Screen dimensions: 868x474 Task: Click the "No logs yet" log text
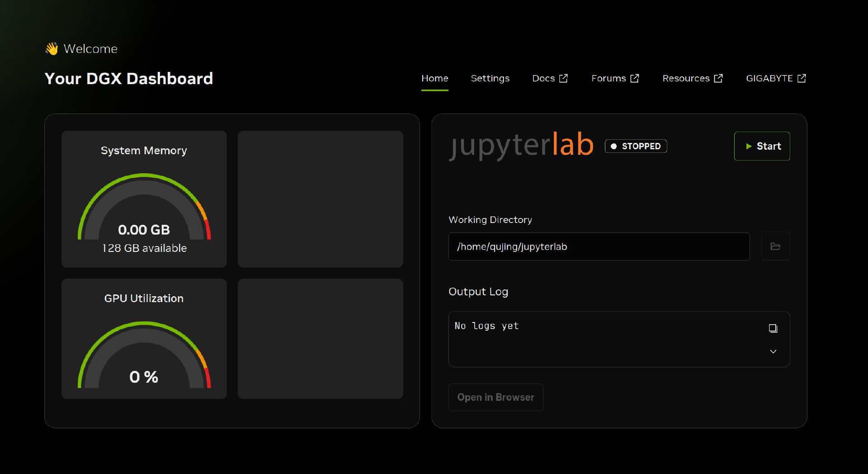[486, 326]
